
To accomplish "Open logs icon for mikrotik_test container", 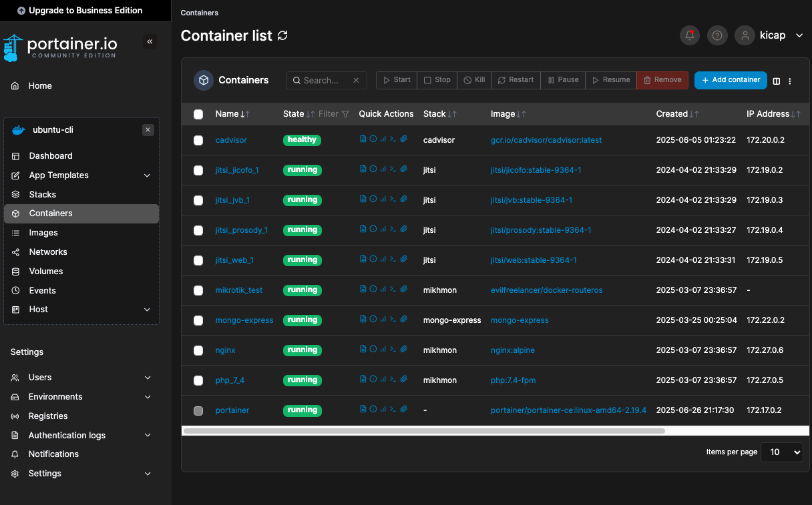I will (x=363, y=290).
